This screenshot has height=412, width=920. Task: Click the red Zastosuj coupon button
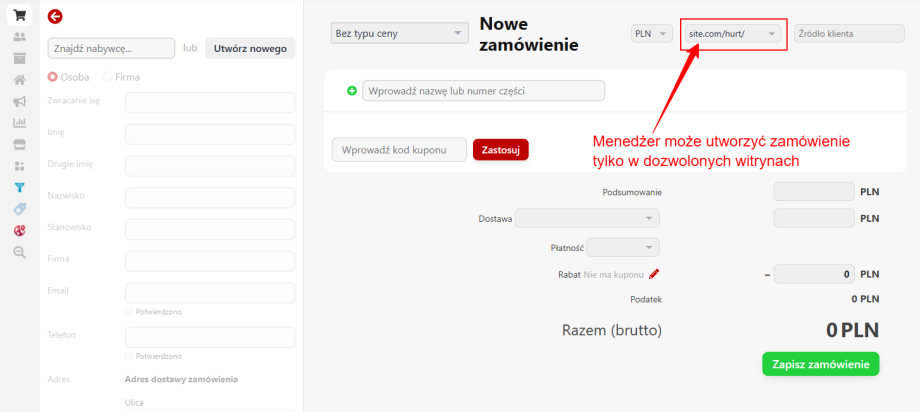pyautogui.click(x=500, y=149)
